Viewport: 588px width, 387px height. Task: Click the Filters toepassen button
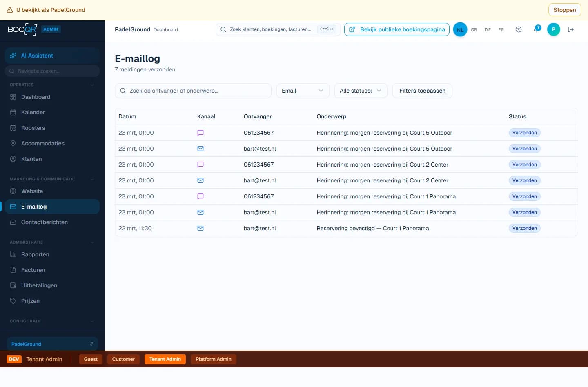(422, 91)
